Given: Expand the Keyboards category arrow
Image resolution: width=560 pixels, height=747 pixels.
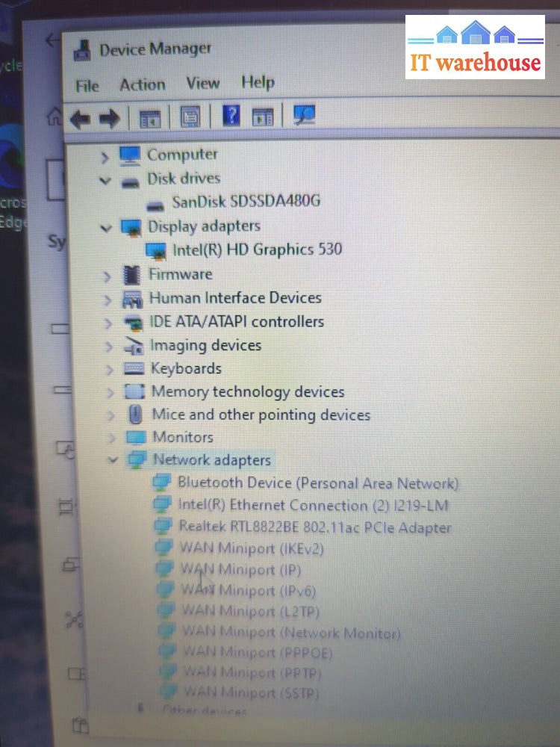Looking at the screenshot, I should click(x=109, y=370).
